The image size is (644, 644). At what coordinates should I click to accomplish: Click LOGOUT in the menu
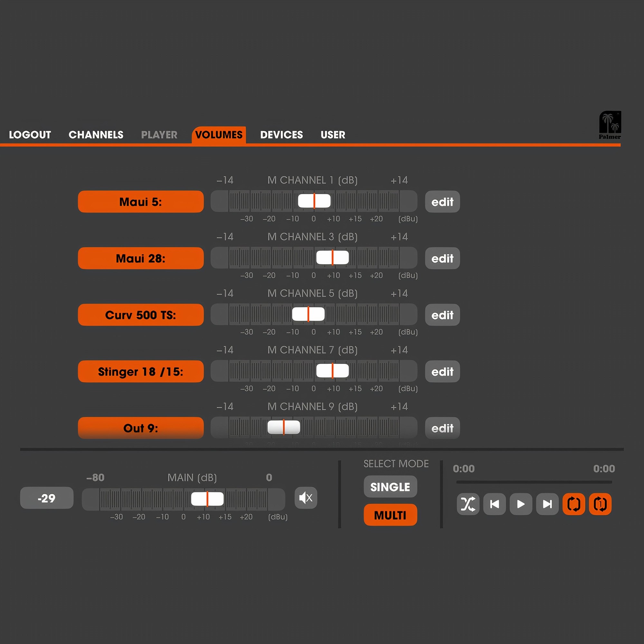[x=30, y=135]
